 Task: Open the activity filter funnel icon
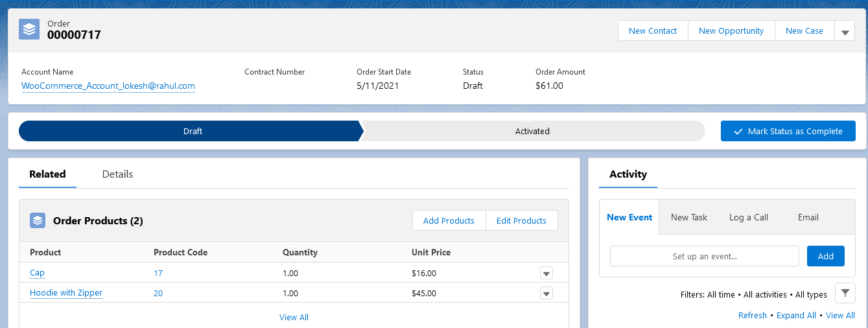(x=845, y=293)
